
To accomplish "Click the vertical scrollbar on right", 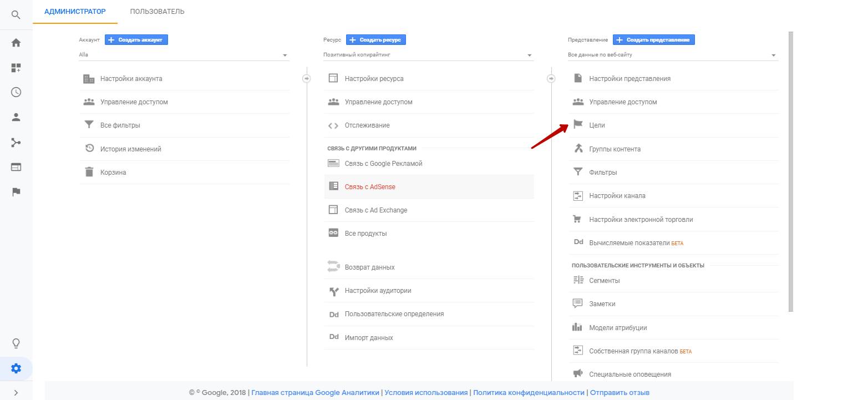I will tap(790, 171).
